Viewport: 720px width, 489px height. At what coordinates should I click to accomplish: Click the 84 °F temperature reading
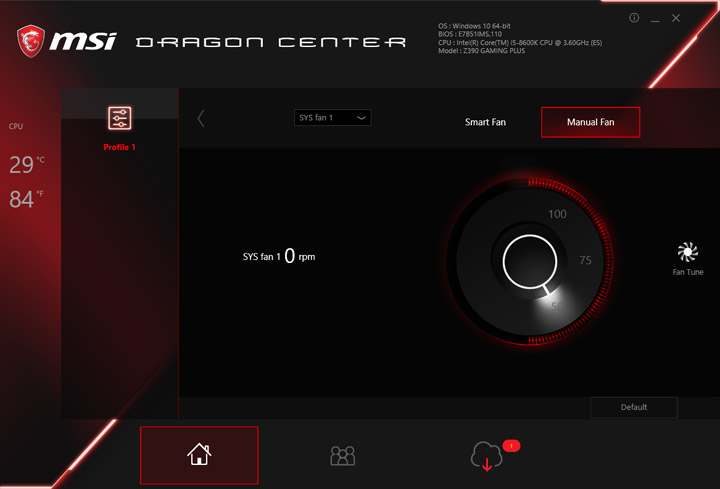click(26, 199)
